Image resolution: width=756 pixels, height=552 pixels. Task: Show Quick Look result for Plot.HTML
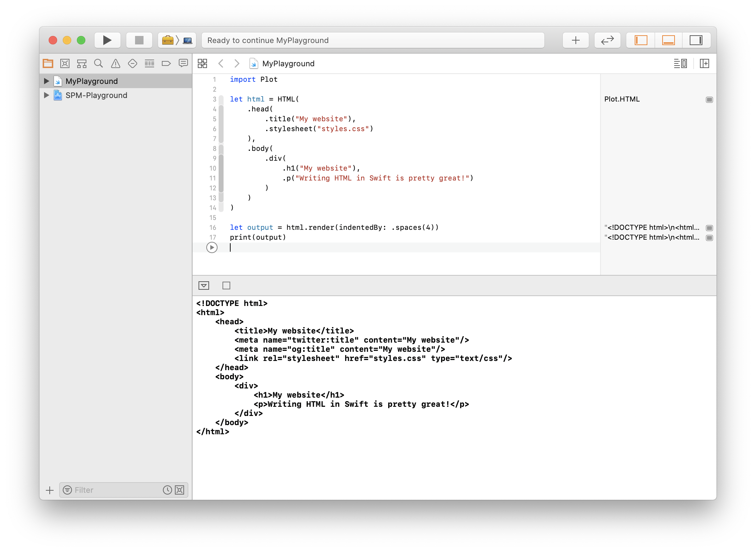709,100
